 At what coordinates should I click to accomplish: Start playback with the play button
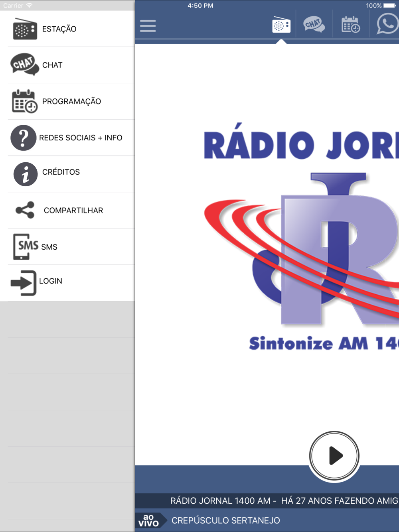click(x=334, y=456)
